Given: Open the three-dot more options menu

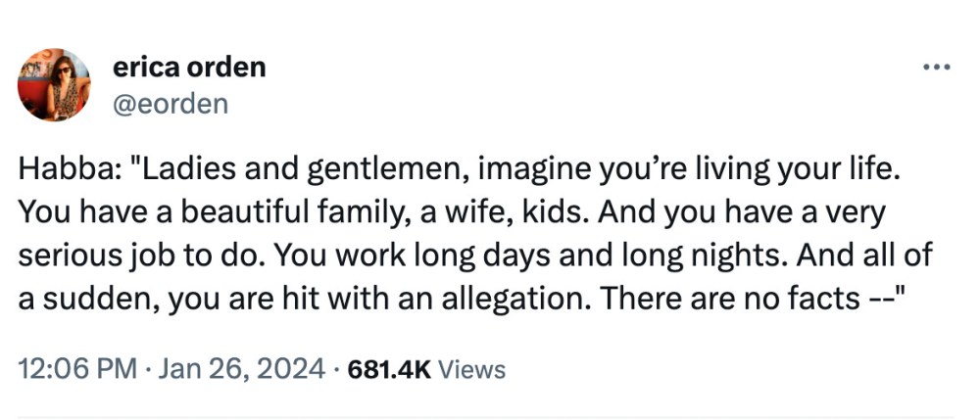Looking at the screenshot, I should point(937,67).
